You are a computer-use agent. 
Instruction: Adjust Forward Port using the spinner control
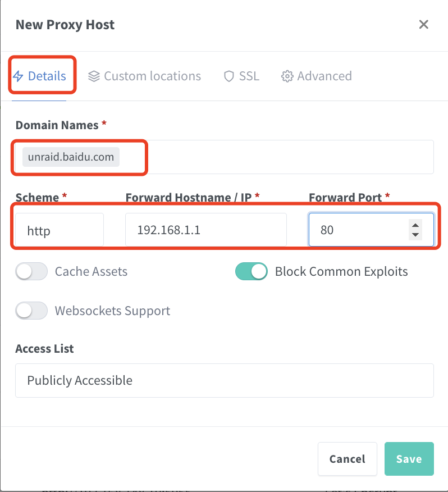coord(415,230)
